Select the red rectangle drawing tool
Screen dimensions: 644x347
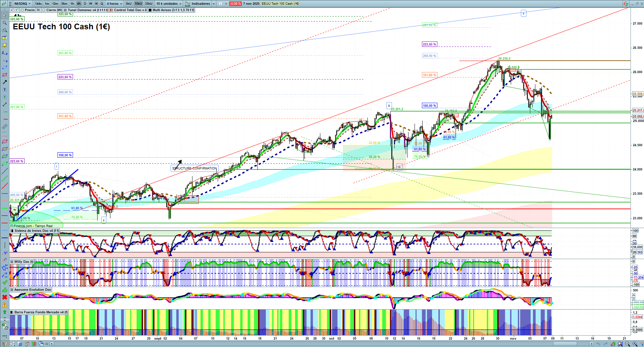(5, 75)
